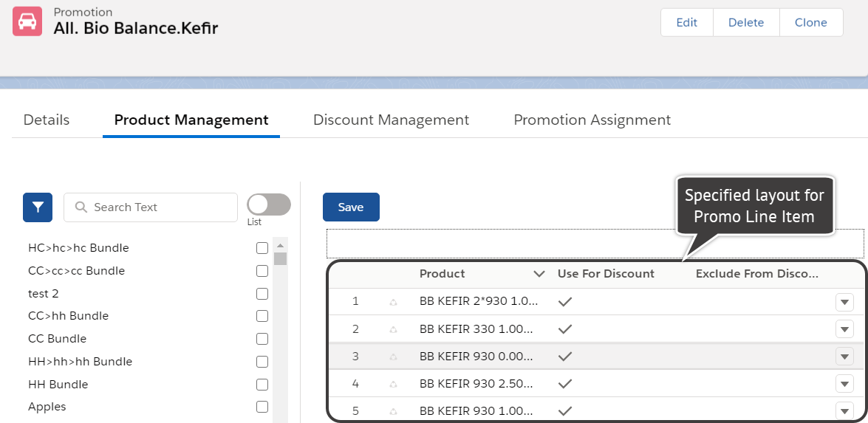Check the HC>hc>hc Bundle checkbox
This screenshot has height=423, width=868.
[x=262, y=248]
